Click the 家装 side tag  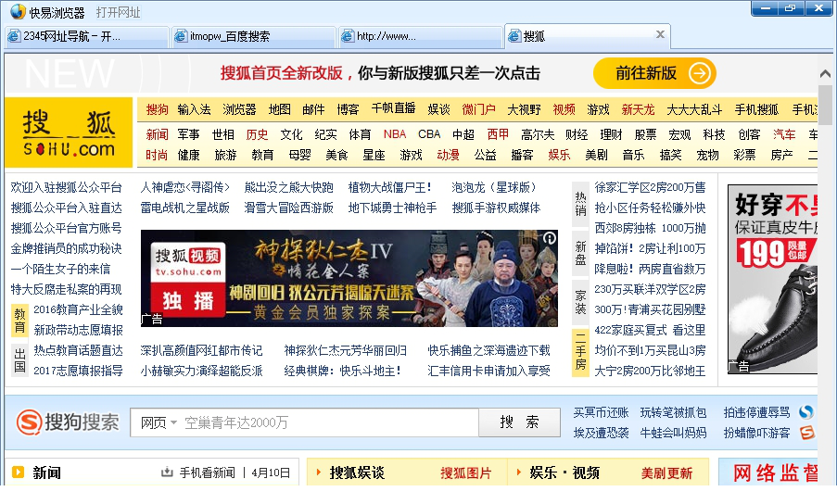coord(580,302)
